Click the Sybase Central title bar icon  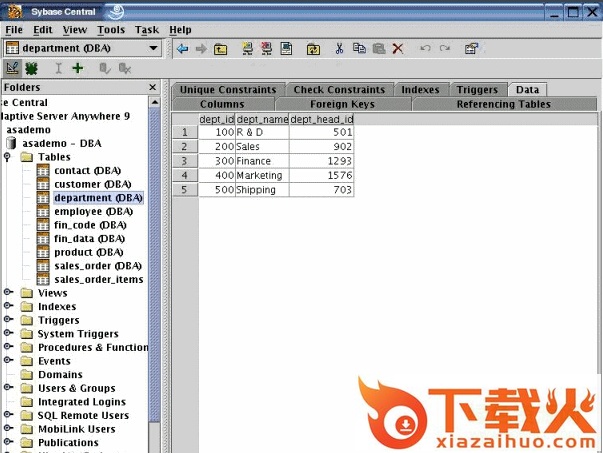15,12
